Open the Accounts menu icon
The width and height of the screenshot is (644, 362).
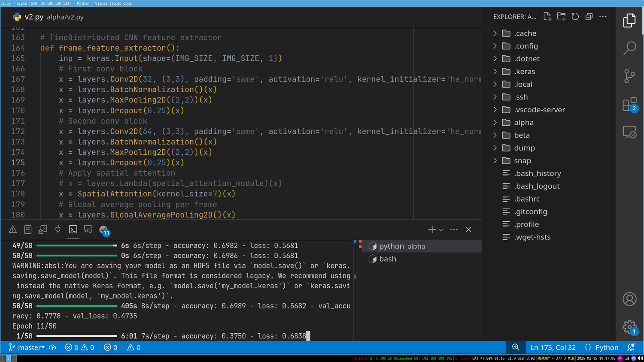click(629, 299)
